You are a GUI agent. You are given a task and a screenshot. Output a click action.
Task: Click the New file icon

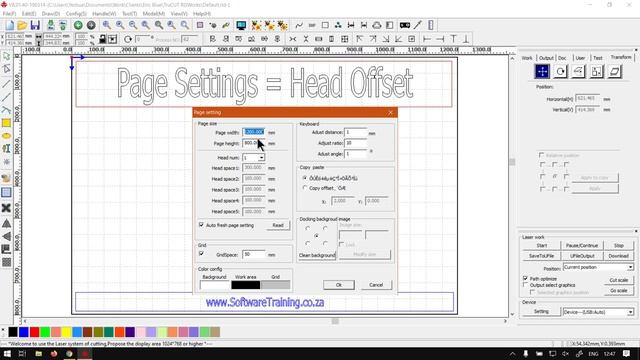click(10, 25)
